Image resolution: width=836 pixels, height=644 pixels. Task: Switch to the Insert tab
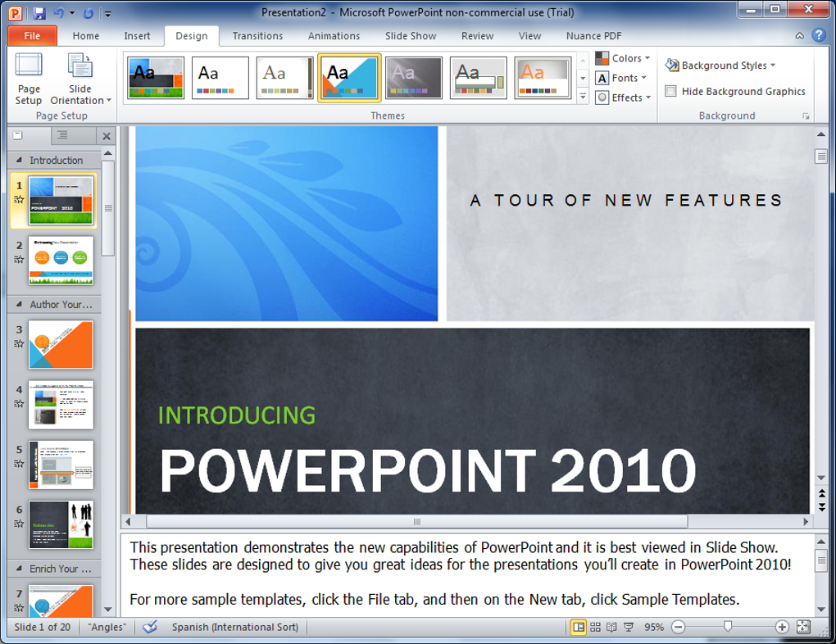[137, 36]
